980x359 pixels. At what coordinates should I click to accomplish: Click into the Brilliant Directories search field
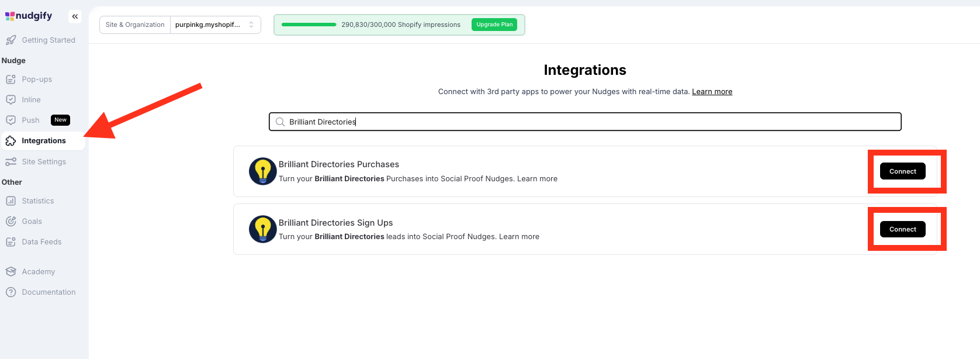pyautogui.click(x=585, y=122)
